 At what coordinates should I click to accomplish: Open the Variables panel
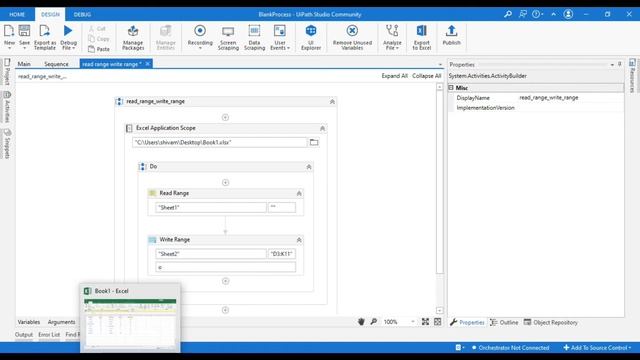(29, 322)
